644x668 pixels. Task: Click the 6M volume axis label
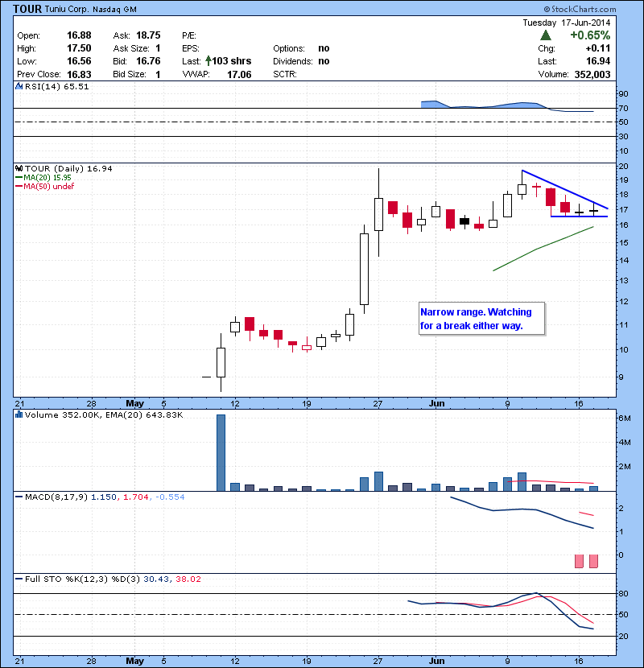(x=625, y=418)
